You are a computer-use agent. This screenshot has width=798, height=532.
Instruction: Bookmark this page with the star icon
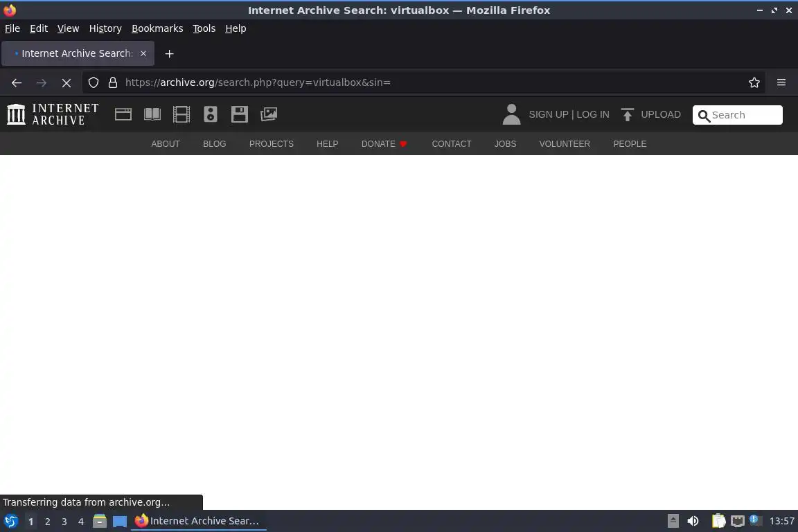tap(754, 82)
